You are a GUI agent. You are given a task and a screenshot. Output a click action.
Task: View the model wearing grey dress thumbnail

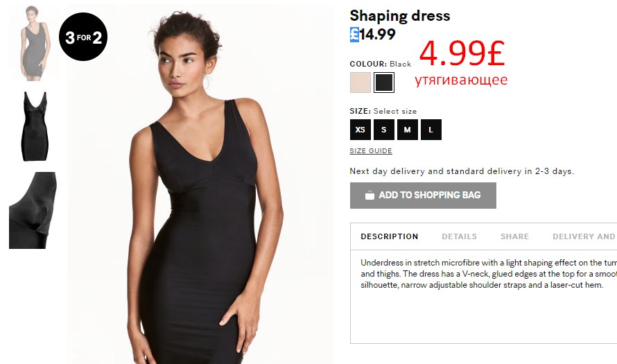tap(34, 43)
